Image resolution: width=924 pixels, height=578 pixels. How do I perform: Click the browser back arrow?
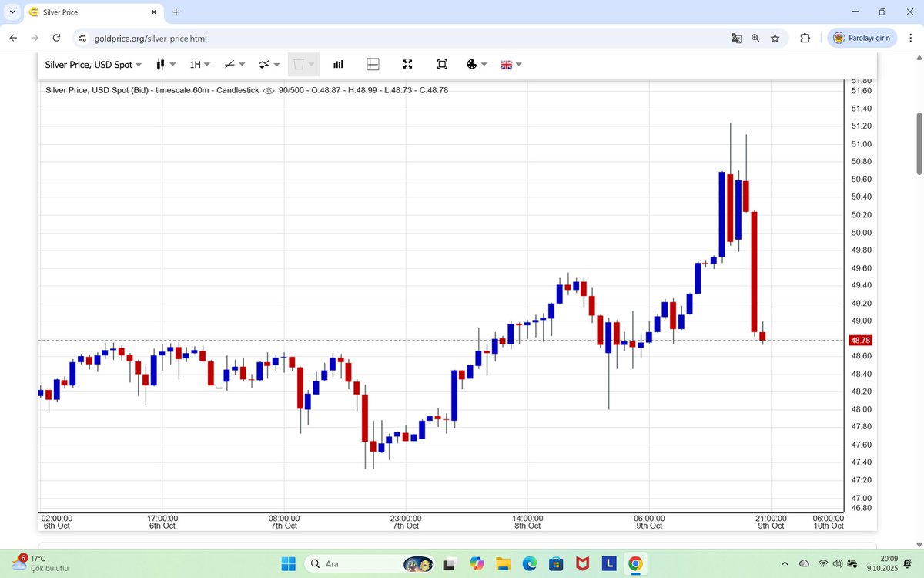pos(13,38)
